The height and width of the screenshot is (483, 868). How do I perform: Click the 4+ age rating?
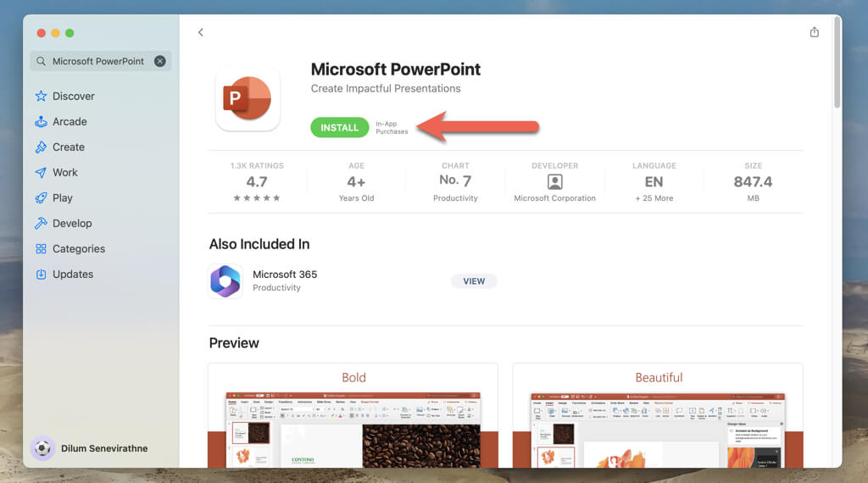[356, 182]
